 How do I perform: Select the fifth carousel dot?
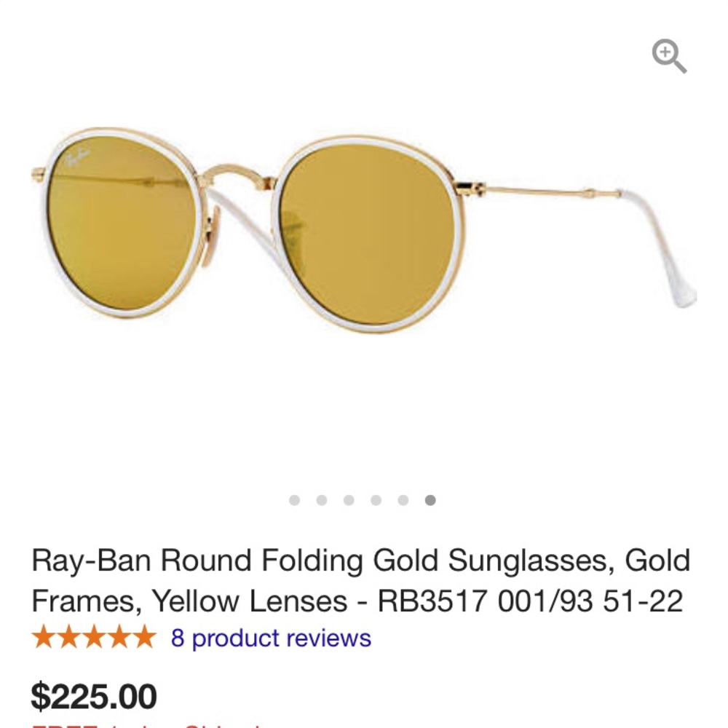click(403, 499)
